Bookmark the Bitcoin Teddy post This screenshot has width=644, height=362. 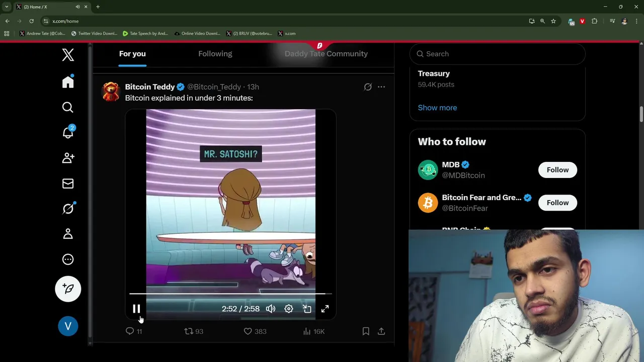[x=366, y=331]
